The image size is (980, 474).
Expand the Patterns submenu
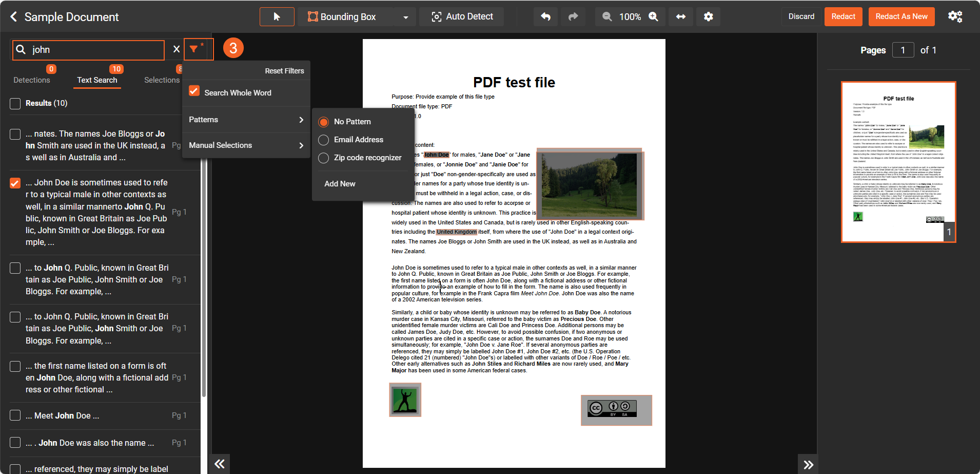pyautogui.click(x=246, y=120)
